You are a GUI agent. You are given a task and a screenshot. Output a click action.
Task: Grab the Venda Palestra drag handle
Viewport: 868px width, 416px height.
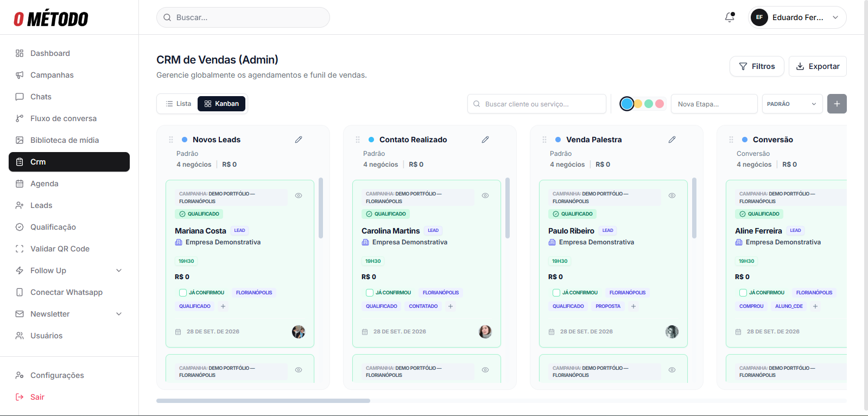tap(544, 140)
